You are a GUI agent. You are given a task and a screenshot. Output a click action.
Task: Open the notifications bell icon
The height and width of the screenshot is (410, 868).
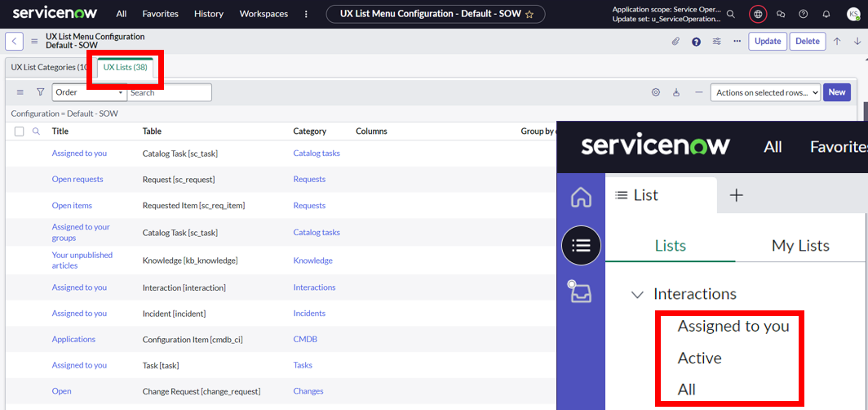click(x=826, y=14)
